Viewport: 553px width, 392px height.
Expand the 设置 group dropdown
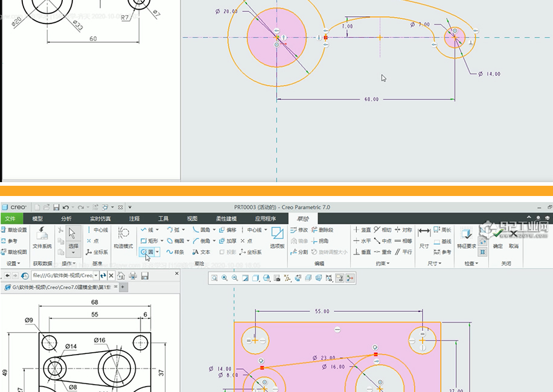[13, 264]
